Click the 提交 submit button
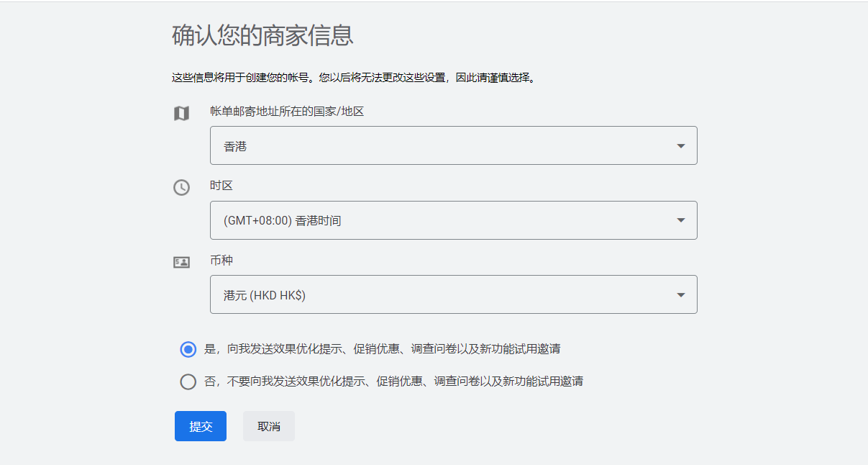This screenshot has height=465, width=868. click(201, 426)
